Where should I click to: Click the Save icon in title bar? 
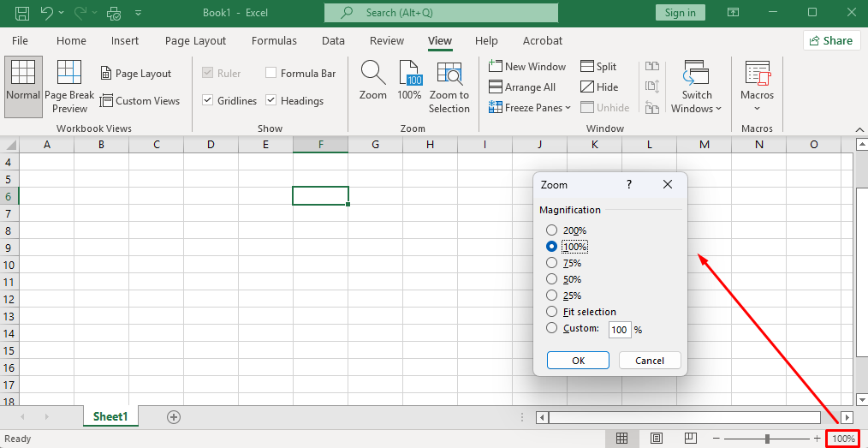point(22,13)
